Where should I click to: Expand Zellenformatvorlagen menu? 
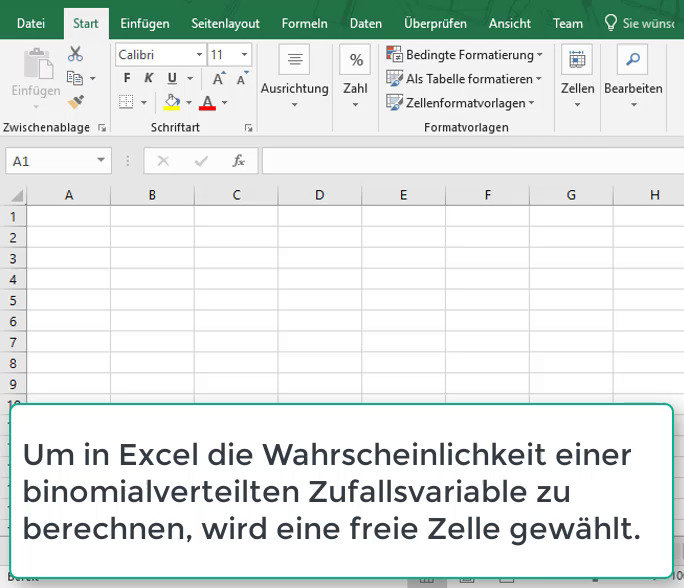pos(531,103)
